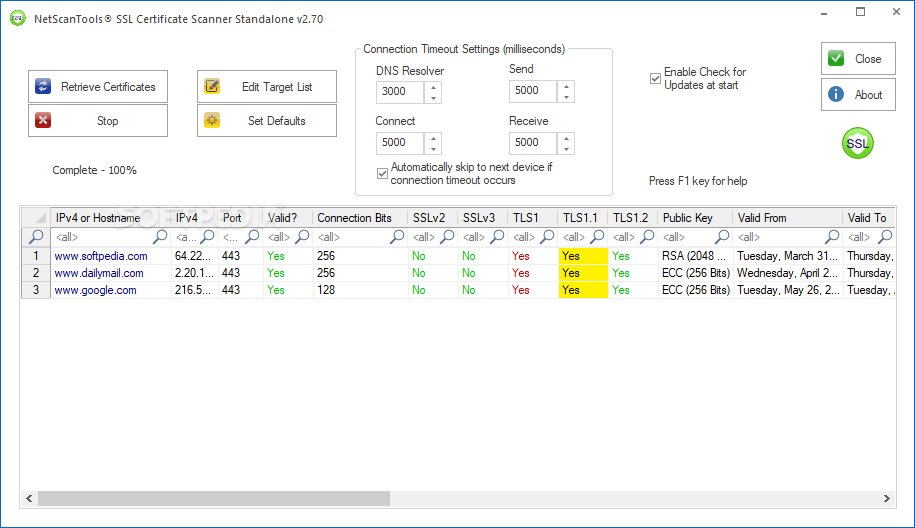Click the highlighted TLS1.1 Yes cell for google.com
915x528 pixels.
coord(583,290)
